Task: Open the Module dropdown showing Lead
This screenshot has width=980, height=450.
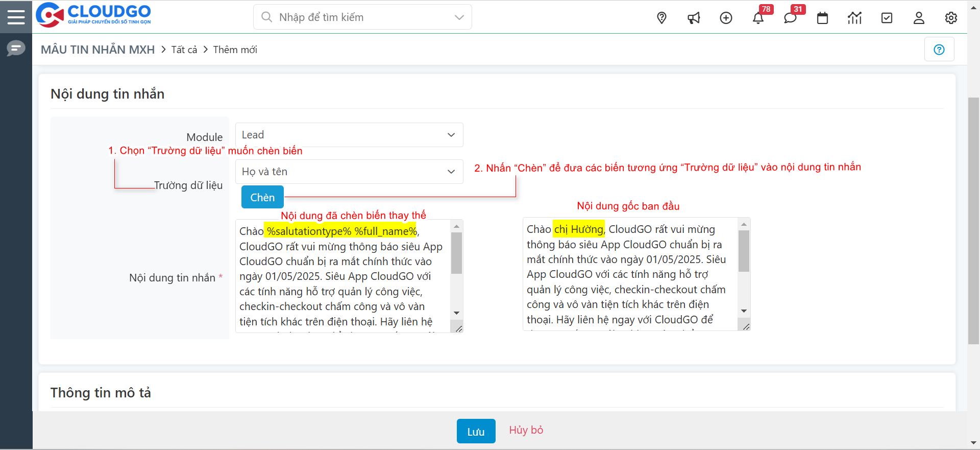Action: coord(349,135)
